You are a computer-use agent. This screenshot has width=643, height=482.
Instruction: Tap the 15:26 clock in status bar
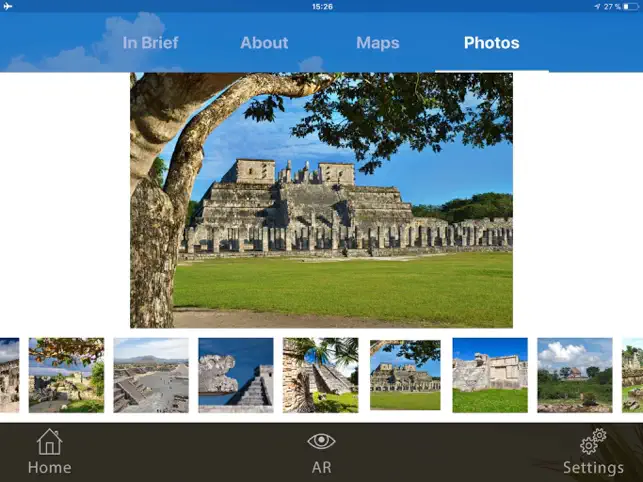322,7
